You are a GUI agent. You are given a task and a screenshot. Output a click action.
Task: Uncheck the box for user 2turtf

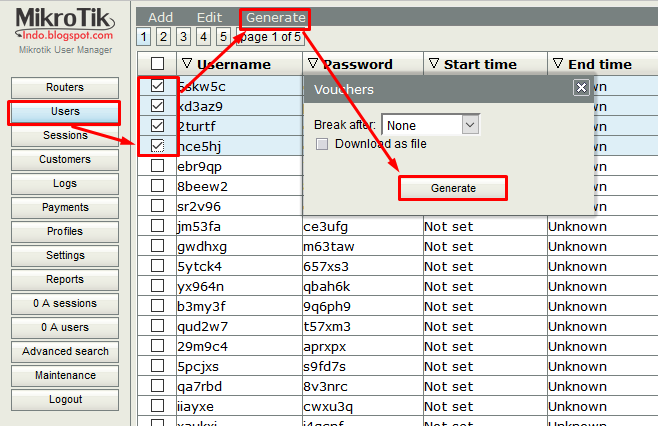[x=157, y=126]
